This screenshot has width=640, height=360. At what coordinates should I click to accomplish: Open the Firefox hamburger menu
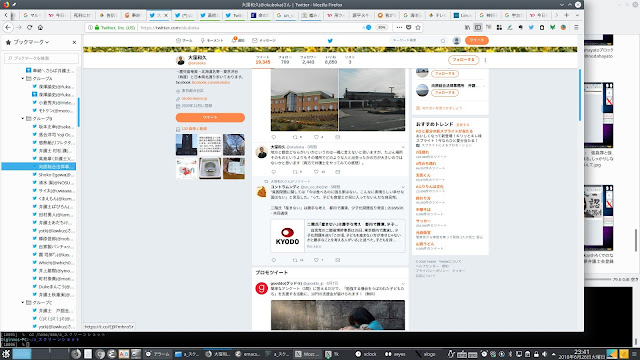(576, 27)
